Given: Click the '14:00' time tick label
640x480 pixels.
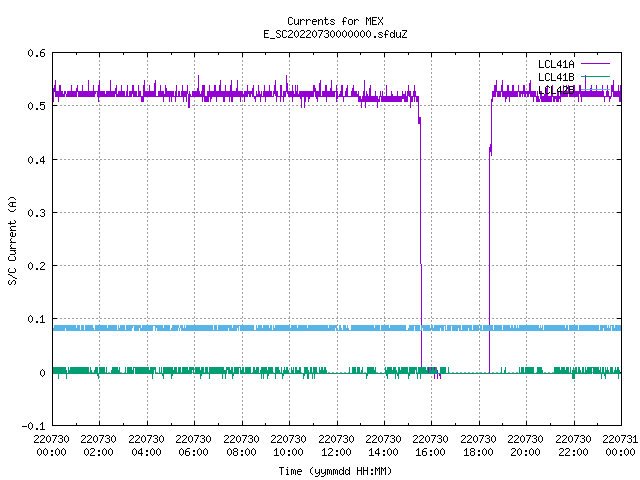Looking at the screenshot, I should pyautogui.click(x=383, y=452).
